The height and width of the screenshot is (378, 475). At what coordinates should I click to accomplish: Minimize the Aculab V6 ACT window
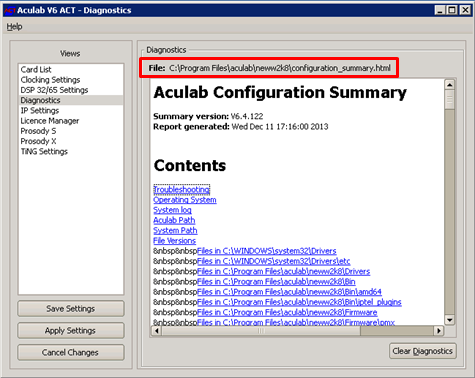tap(440, 10)
